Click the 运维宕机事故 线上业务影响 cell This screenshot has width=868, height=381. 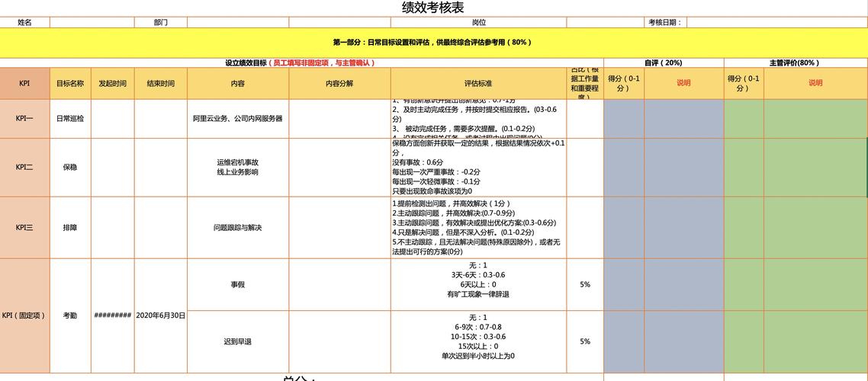pyautogui.click(x=238, y=168)
